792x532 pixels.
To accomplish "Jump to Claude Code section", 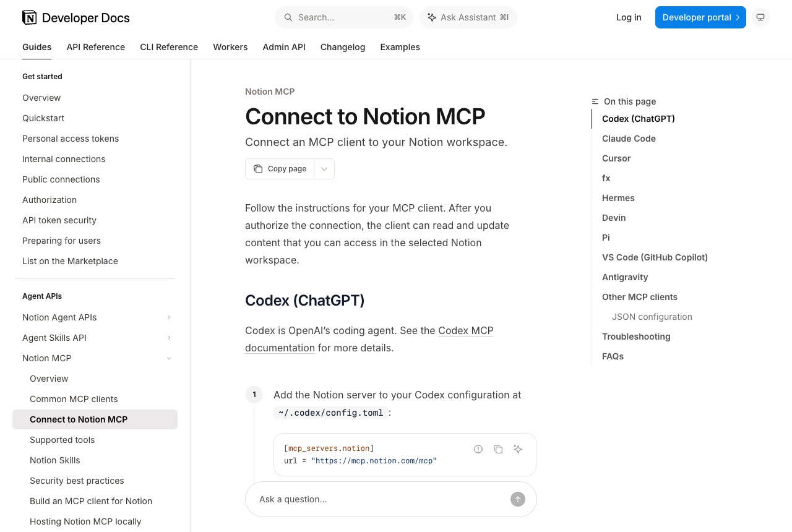I will [x=629, y=139].
